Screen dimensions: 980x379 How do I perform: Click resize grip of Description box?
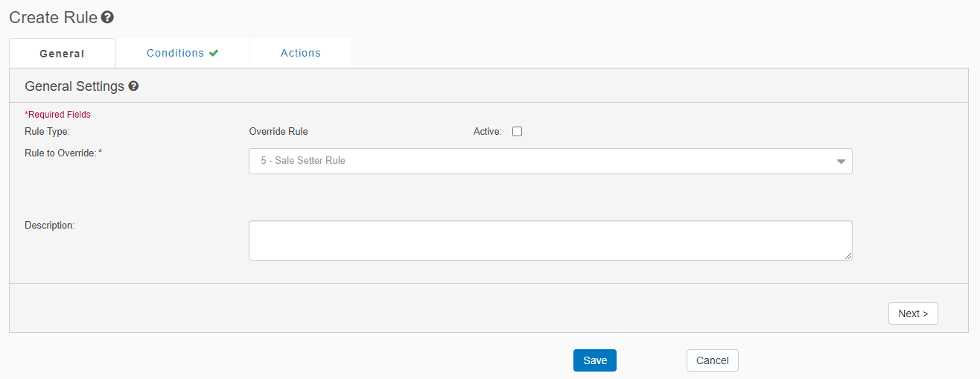pyautogui.click(x=847, y=255)
